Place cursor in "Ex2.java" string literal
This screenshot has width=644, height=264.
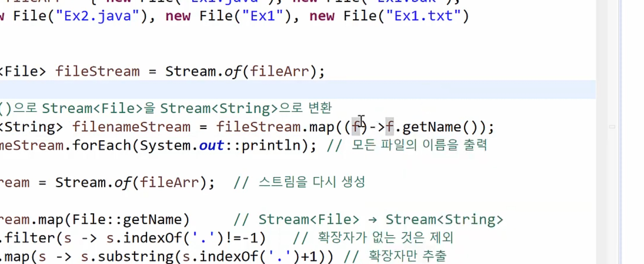[98, 16]
